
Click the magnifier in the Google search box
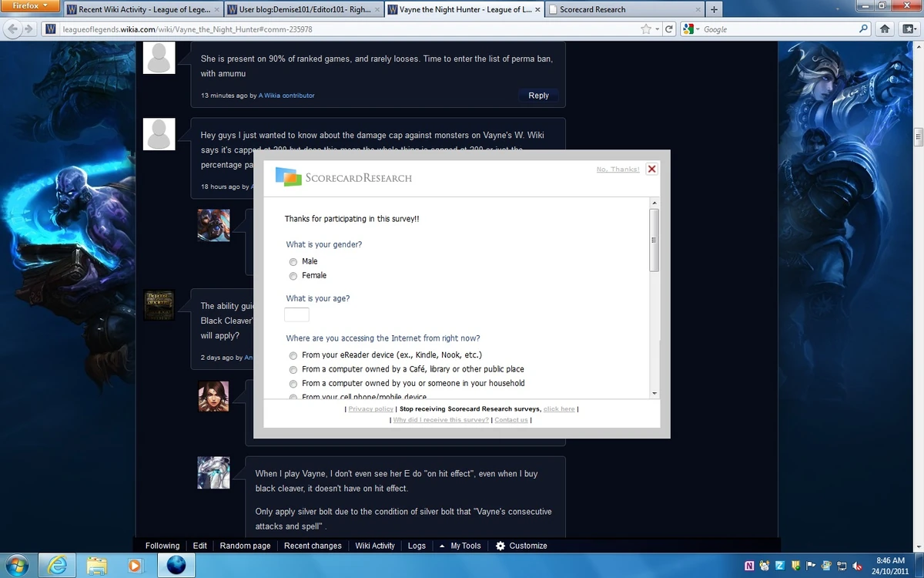[864, 29]
